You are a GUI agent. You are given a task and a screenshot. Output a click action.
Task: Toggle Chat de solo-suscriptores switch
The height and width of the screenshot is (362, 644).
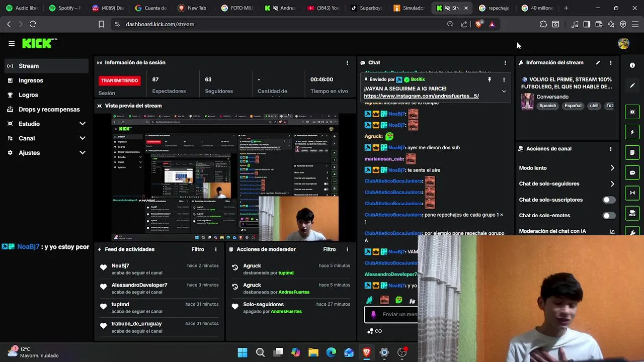[609, 200]
